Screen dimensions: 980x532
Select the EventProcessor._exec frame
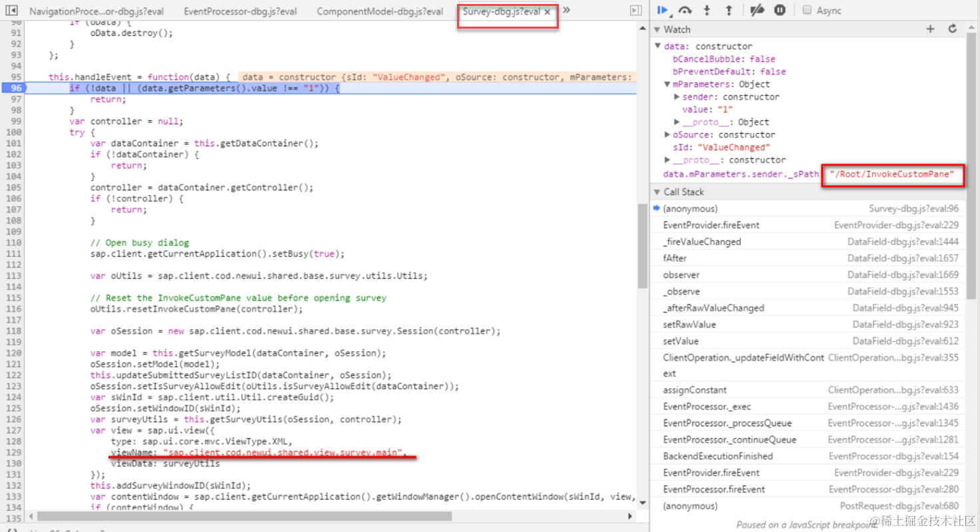pyautogui.click(x=810, y=406)
